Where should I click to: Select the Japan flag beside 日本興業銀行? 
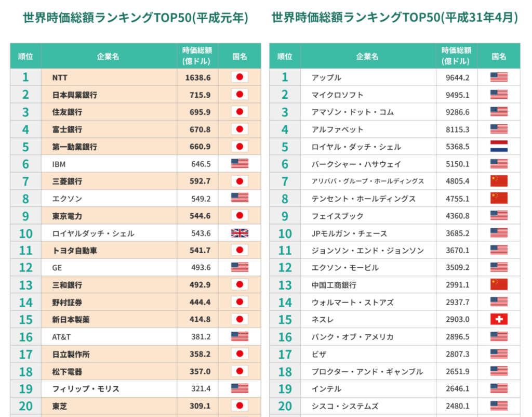coord(240,95)
